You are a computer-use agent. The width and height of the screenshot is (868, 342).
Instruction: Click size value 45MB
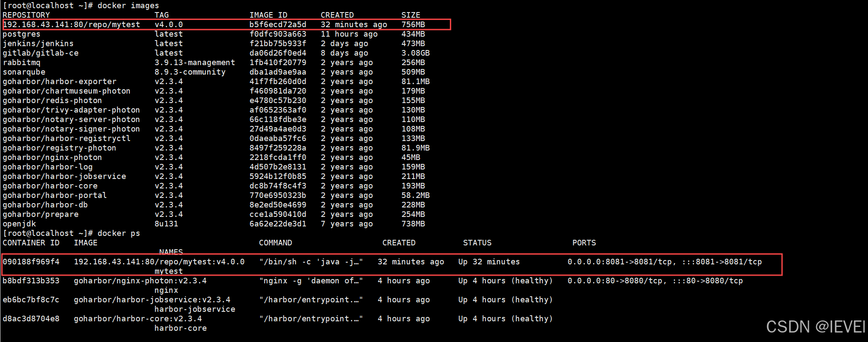point(411,157)
